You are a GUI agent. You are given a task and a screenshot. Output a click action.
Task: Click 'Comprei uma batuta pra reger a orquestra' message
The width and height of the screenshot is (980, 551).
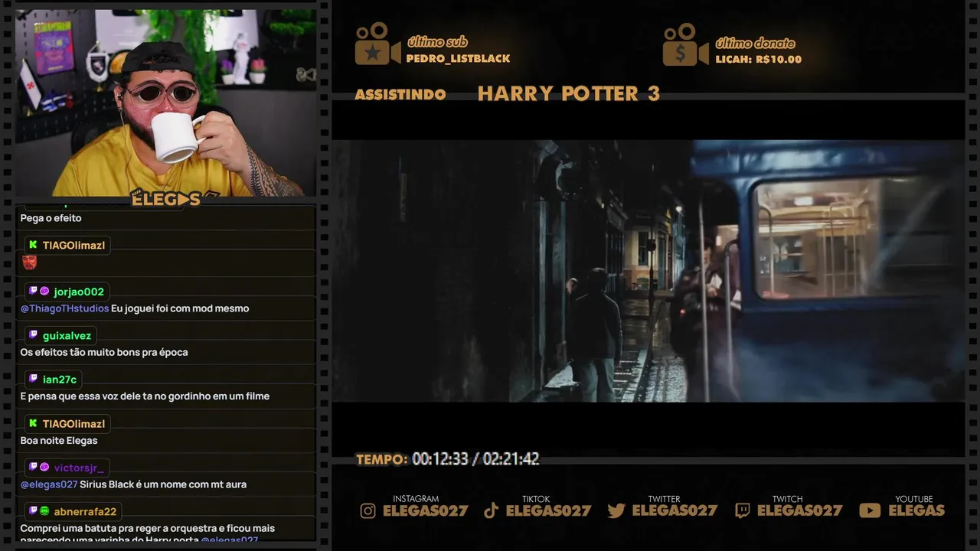148,534
